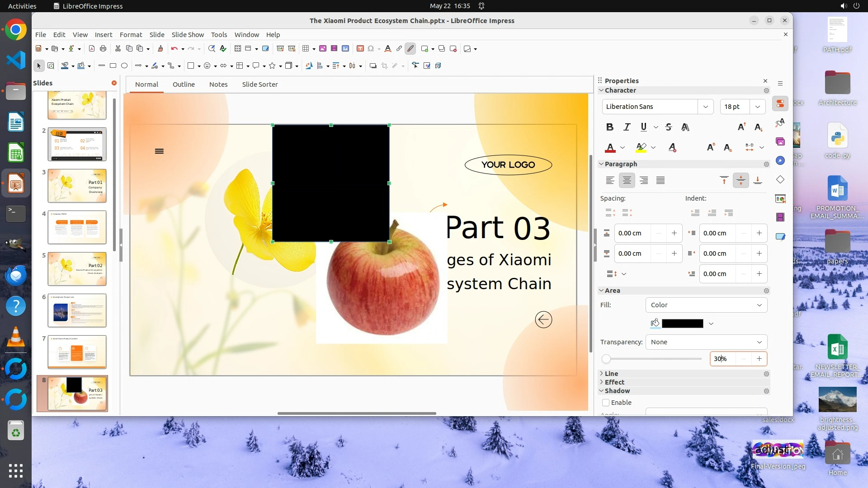Open the Navigator sidebar icon
Image resolution: width=868 pixels, height=488 pixels.
point(780,160)
